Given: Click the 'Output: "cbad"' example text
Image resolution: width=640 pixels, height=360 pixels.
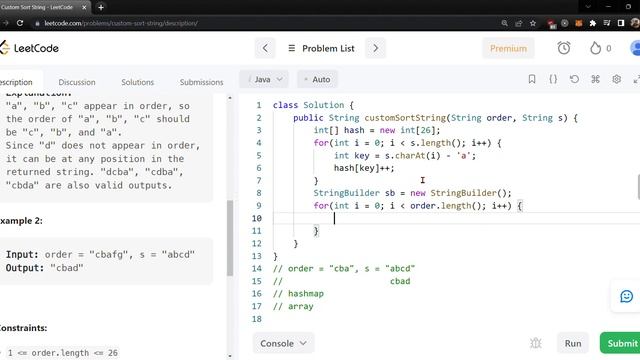Looking at the screenshot, I should tap(44, 268).
